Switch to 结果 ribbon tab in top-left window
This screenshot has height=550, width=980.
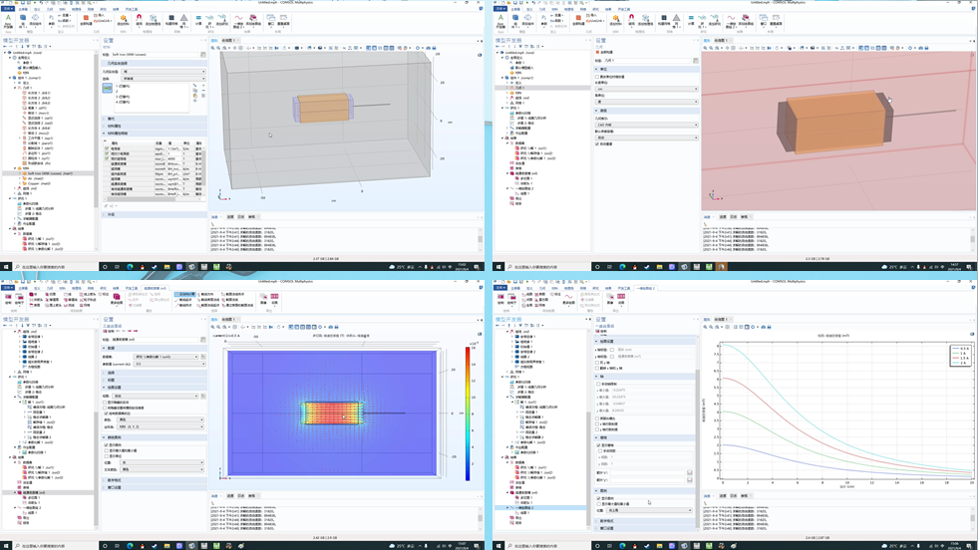pyautogui.click(x=117, y=9)
